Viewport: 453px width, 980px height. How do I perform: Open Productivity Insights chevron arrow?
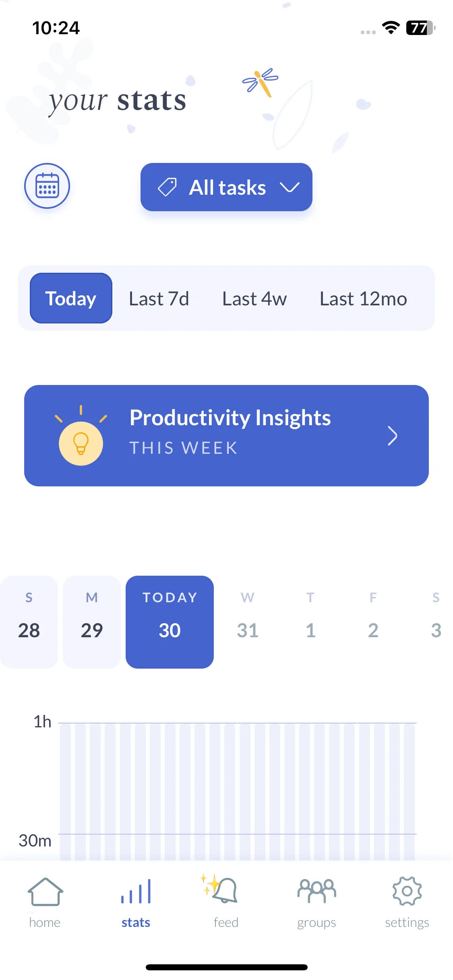392,436
